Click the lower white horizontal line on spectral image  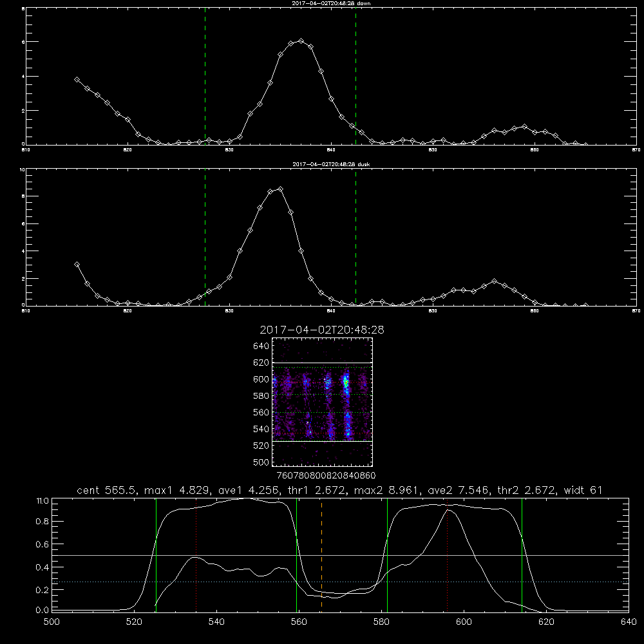pos(322,442)
